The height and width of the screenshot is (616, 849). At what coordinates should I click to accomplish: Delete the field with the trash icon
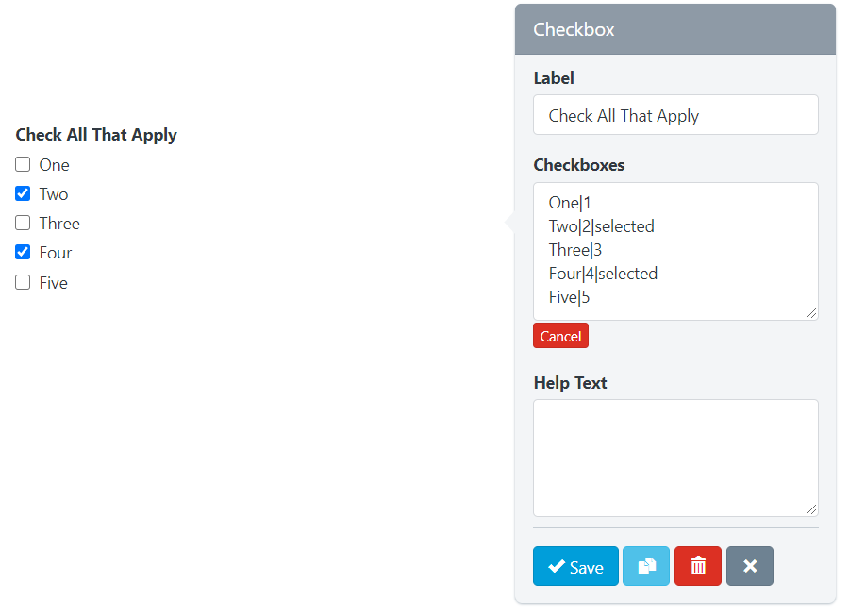698,566
